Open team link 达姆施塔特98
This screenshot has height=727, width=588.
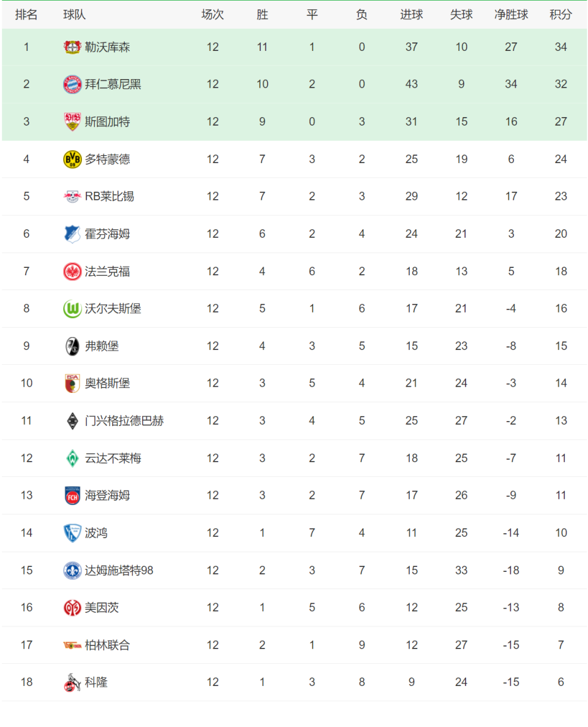pos(119,570)
